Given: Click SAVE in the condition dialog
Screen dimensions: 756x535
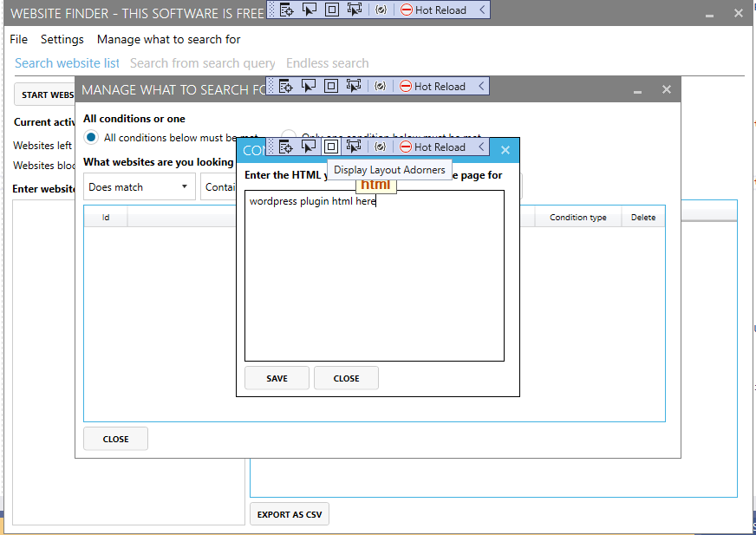Looking at the screenshot, I should point(277,378).
